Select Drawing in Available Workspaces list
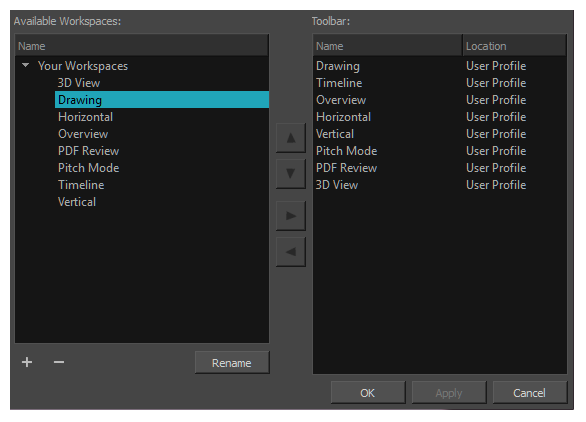 point(162,100)
